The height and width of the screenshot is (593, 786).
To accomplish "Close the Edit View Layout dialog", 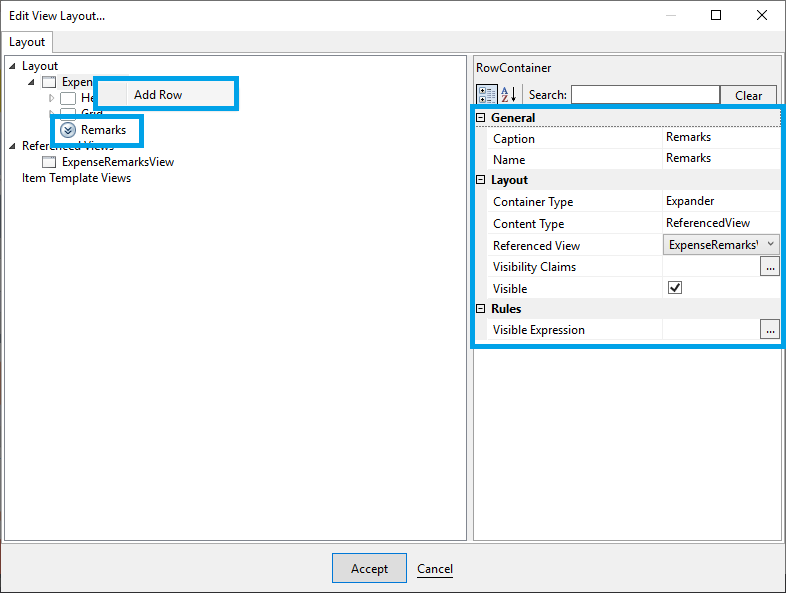I will pyautogui.click(x=761, y=15).
